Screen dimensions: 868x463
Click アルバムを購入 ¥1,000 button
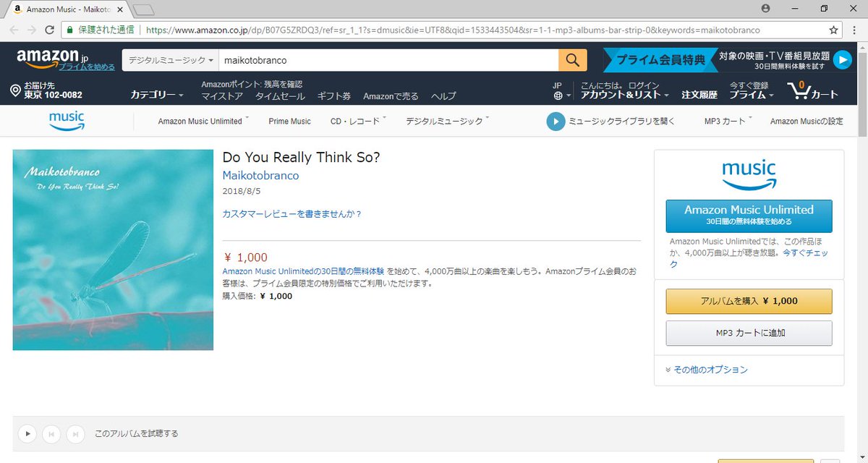[749, 301]
